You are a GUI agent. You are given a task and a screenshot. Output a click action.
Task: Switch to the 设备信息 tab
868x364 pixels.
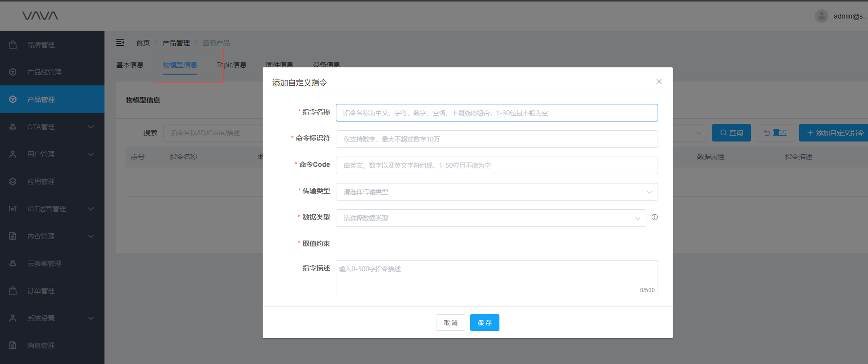[327, 64]
